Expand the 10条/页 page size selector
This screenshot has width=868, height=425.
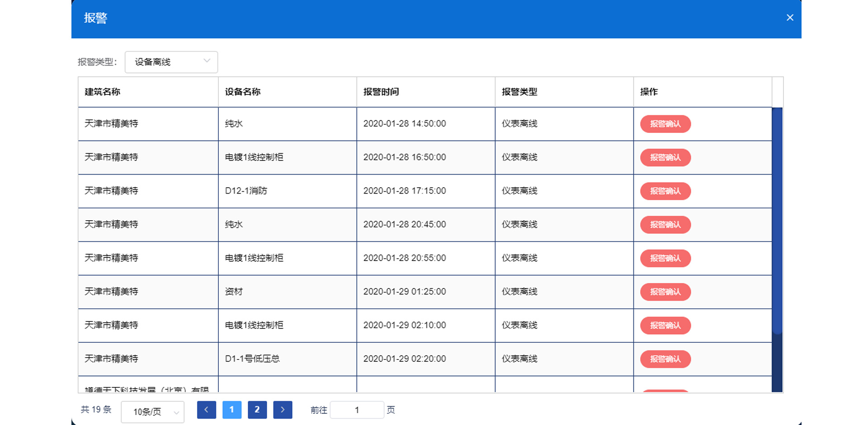click(x=153, y=412)
